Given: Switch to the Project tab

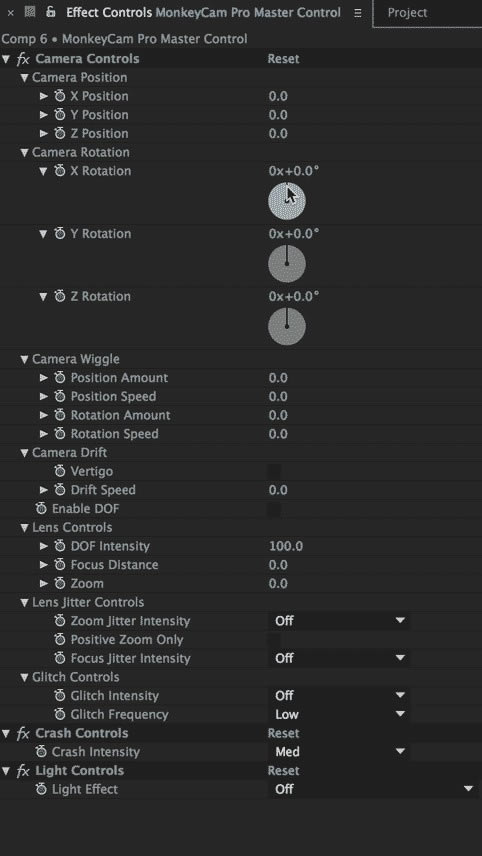Looking at the screenshot, I should [407, 13].
